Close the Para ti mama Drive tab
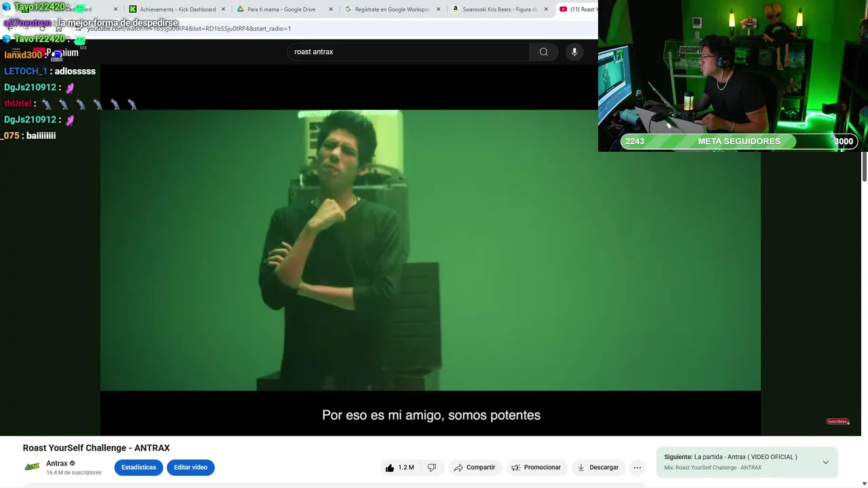 331,9
